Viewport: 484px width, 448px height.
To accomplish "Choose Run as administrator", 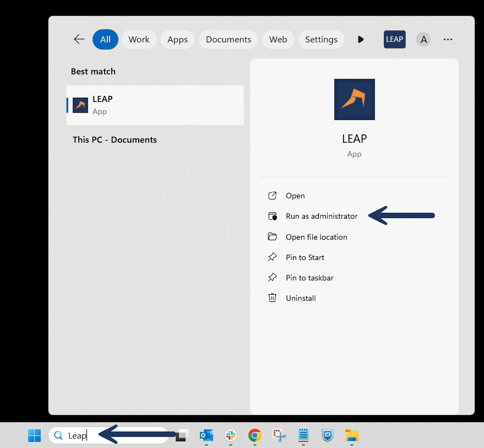I will click(321, 216).
